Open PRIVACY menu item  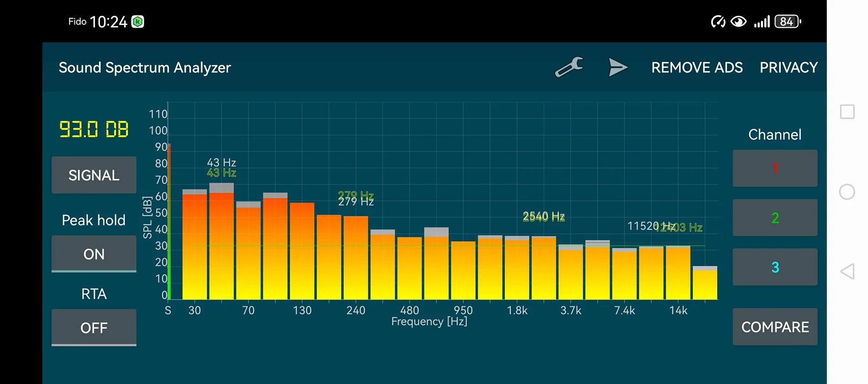(x=789, y=68)
